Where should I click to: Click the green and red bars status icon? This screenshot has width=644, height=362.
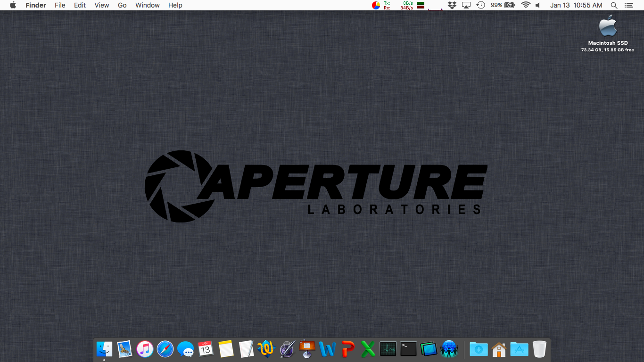point(421,5)
